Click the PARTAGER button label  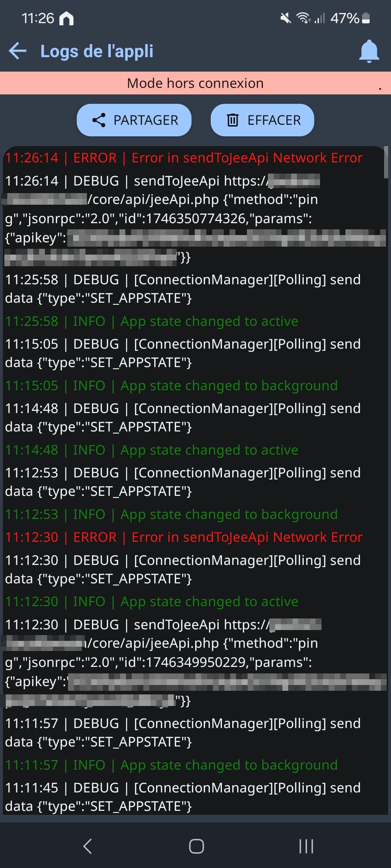146,120
